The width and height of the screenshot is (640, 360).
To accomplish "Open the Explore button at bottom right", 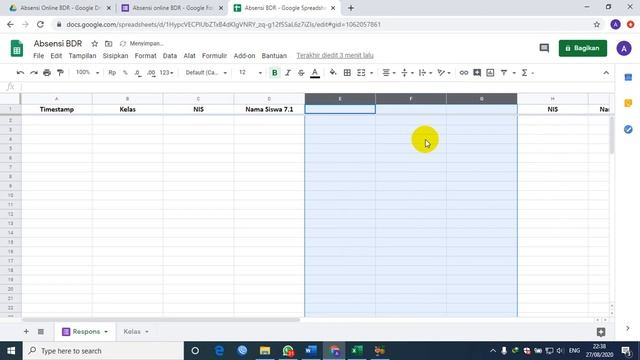I will click(x=601, y=332).
